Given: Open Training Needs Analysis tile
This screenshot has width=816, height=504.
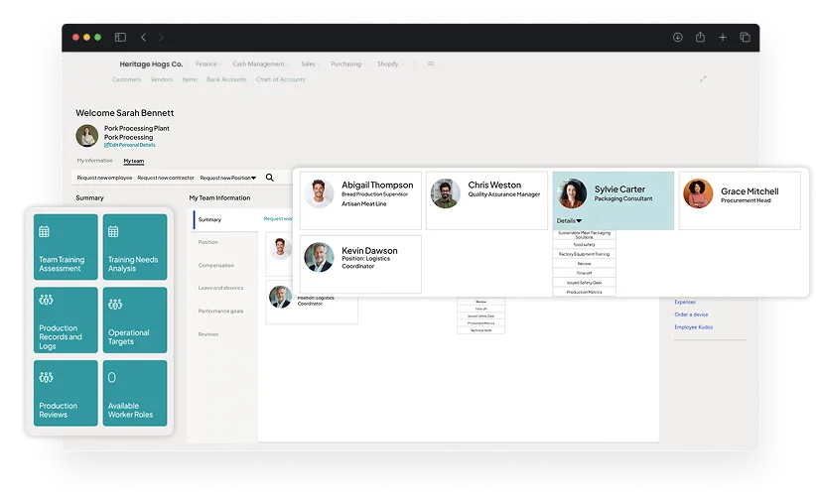Looking at the screenshot, I should tap(135, 247).
